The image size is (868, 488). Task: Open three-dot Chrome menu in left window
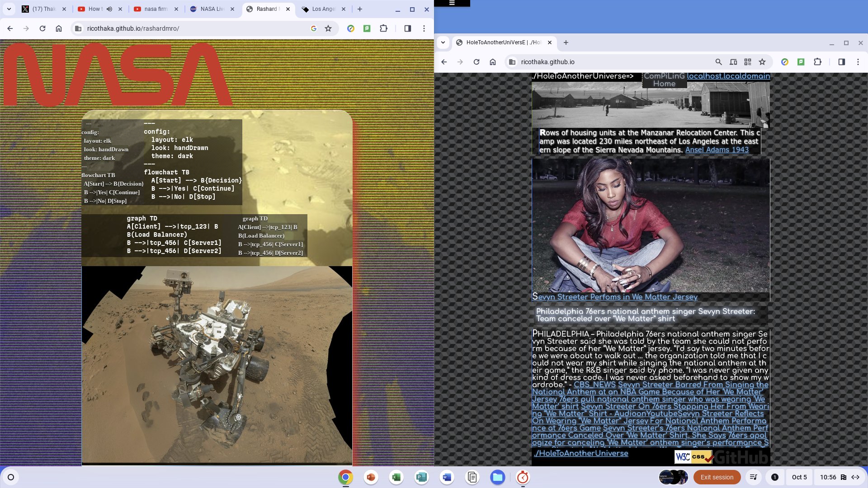coord(424,28)
